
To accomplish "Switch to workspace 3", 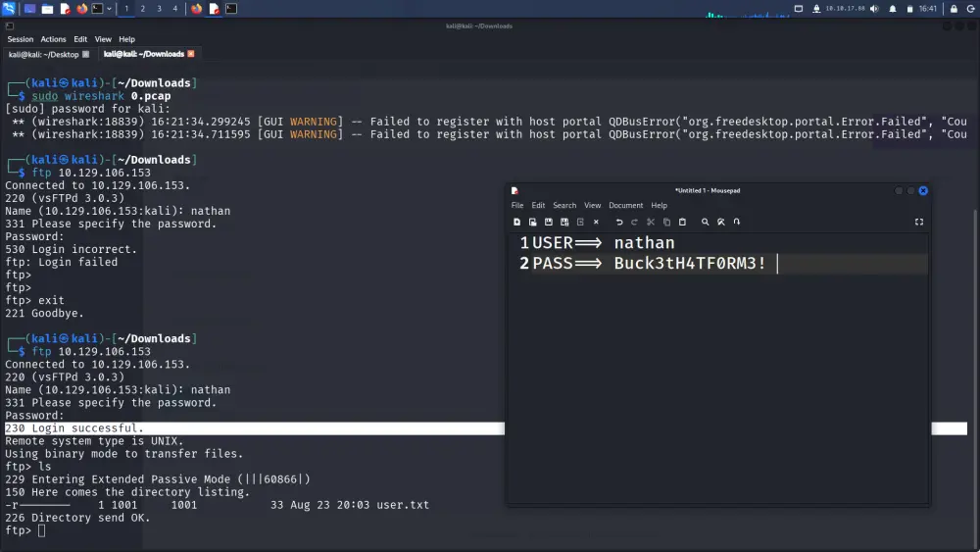I will [x=159, y=9].
